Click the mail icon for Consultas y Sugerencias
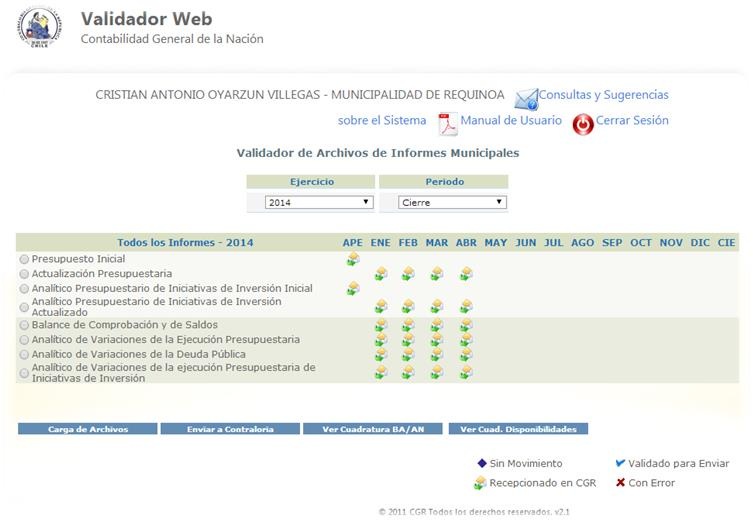753x524 pixels. click(526, 98)
